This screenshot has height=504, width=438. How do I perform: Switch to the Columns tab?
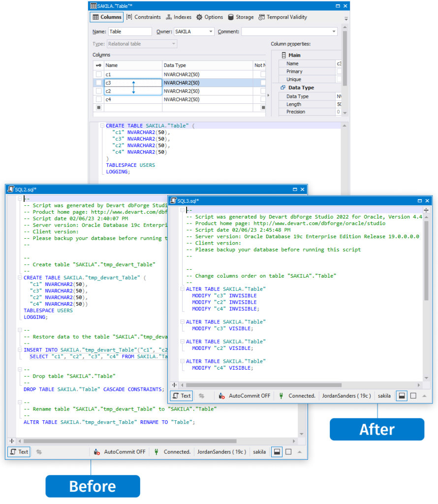pos(107,17)
